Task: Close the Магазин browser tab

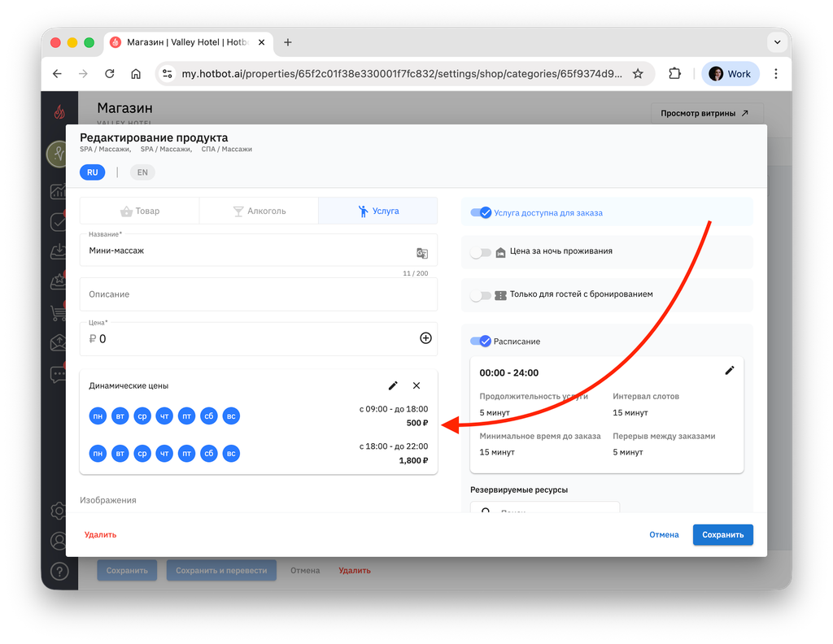Action: point(261,42)
